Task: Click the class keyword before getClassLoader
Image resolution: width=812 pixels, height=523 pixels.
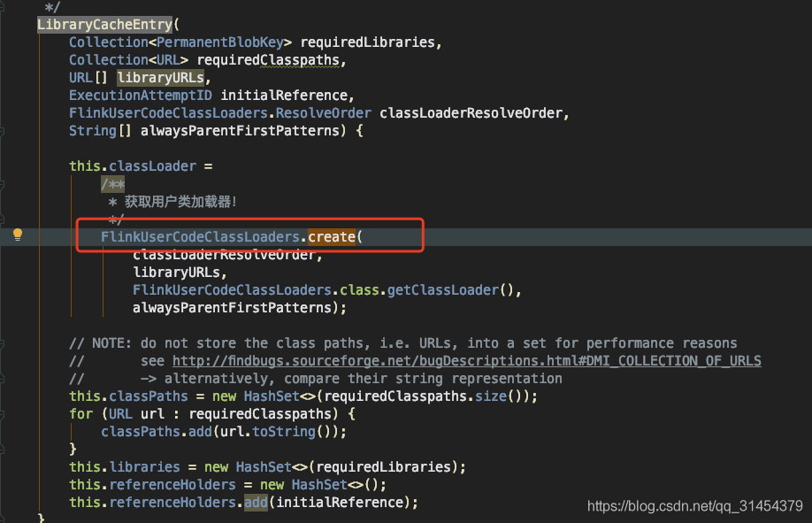Action: click(359, 290)
